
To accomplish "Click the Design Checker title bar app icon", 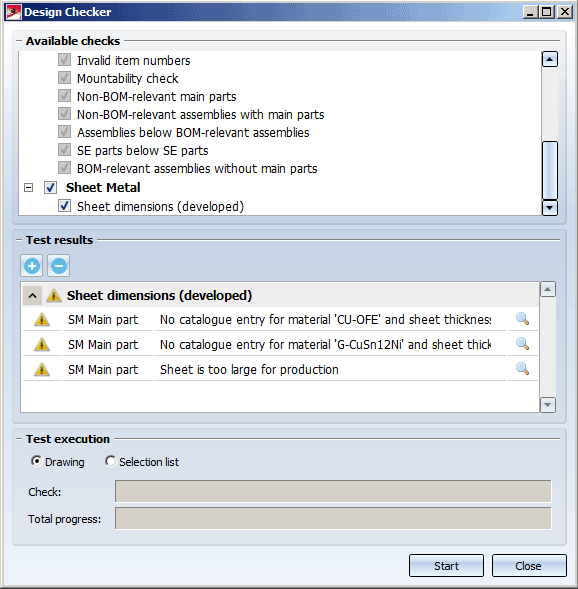I will click(x=14, y=12).
